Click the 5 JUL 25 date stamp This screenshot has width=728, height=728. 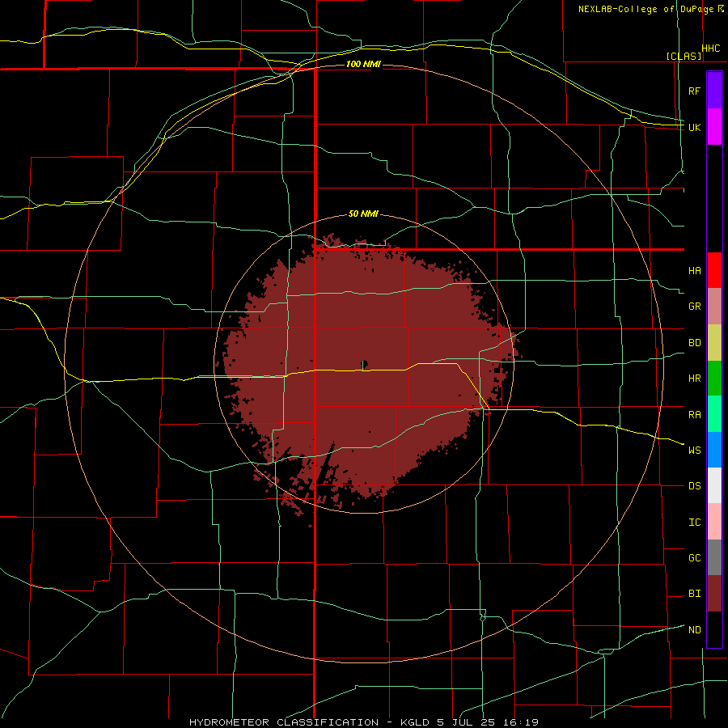(x=466, y=722)
